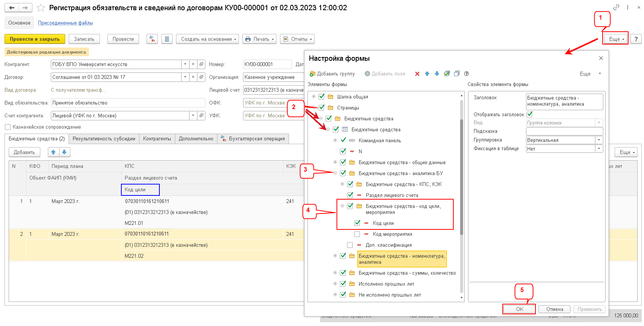Move table row up with blue arrow
This screenshot has width=644, height=326.
54,152
